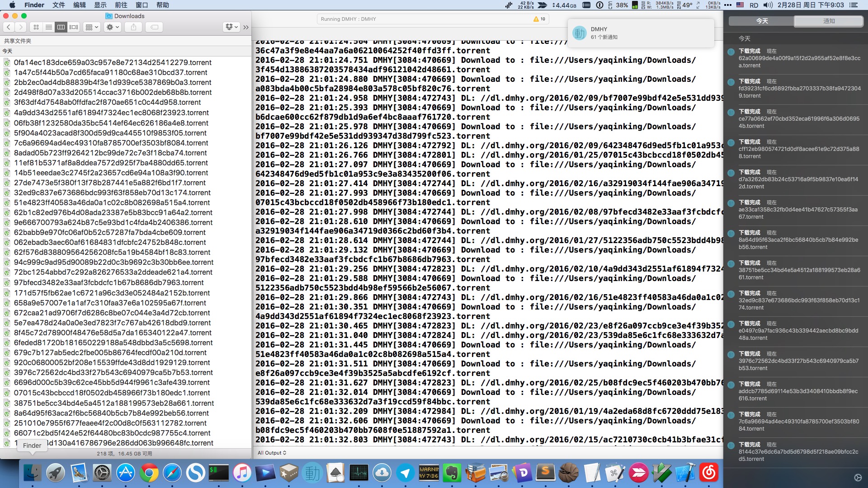Open Notification Center settings gear
The height and width of the screenshot is (488, 868).
(x=858, y=478)
